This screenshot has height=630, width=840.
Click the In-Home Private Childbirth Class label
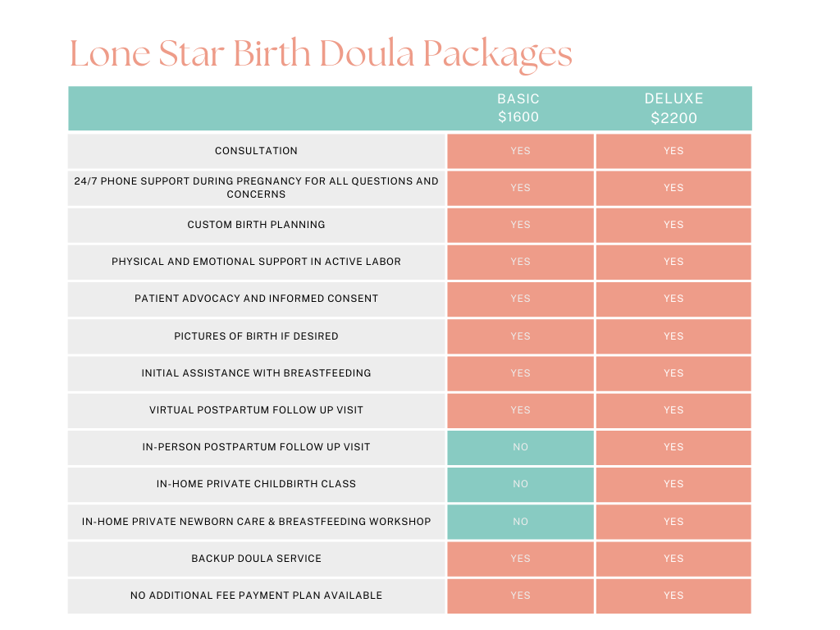(256, 484)
